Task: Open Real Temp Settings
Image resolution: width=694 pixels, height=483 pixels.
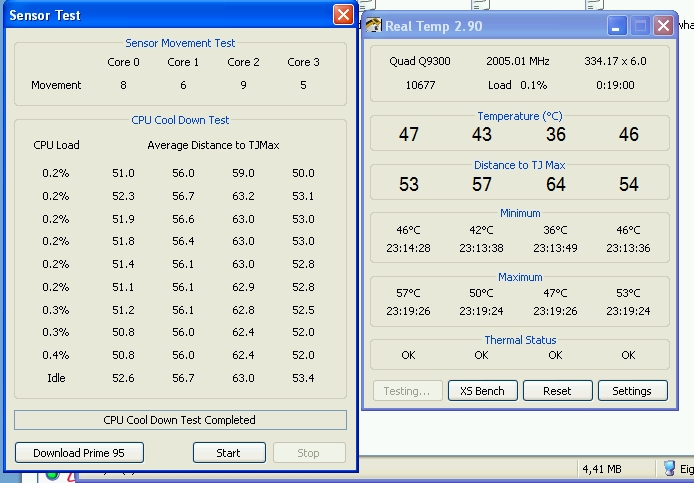Action: (x=632, y=390)
